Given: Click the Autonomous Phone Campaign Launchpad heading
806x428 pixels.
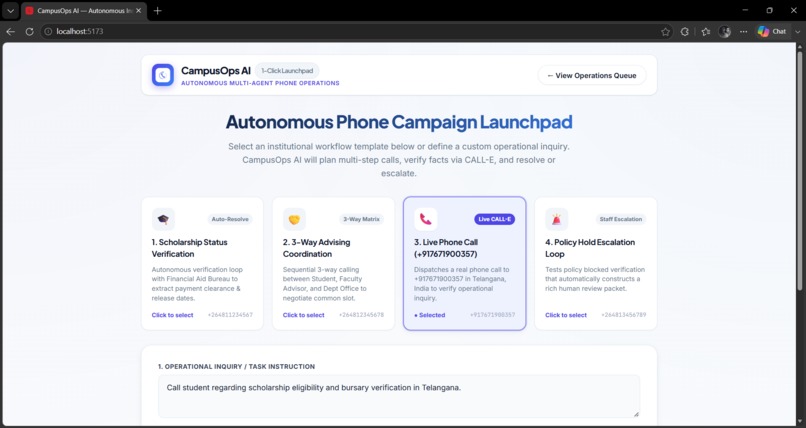Looking at the screenshot, I should point(399,122).
